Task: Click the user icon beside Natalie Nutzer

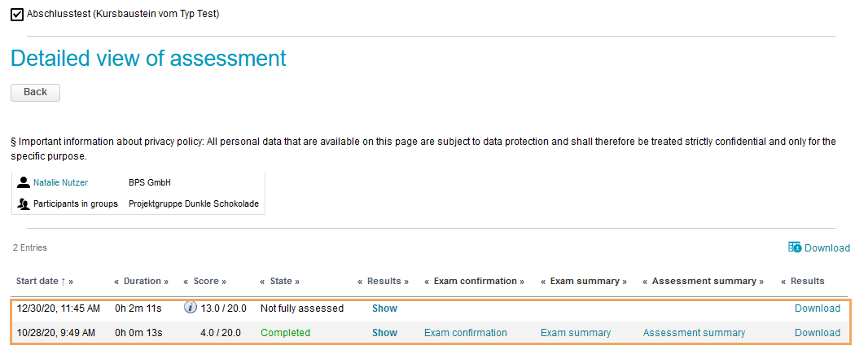Action: click(24, 182)
